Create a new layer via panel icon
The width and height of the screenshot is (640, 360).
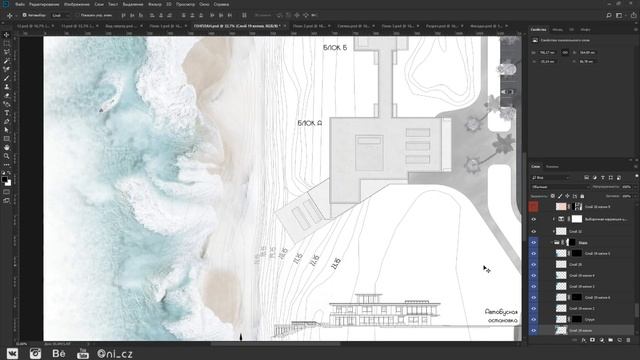(620, 340)
